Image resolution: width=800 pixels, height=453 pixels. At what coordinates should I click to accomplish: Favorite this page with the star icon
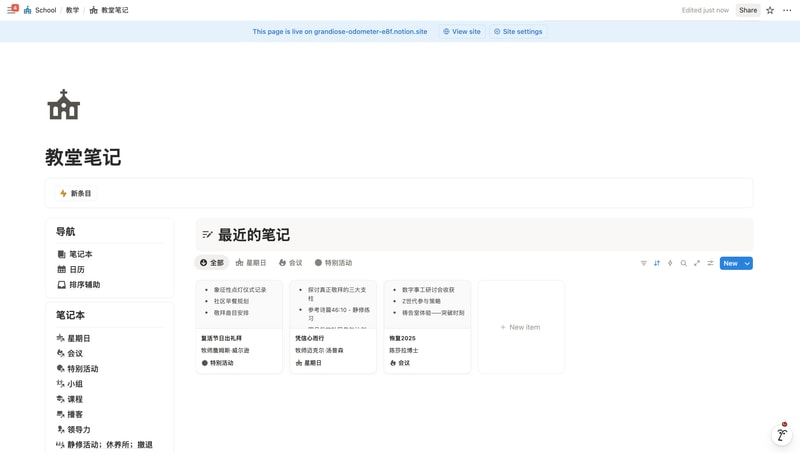click(770, 10)
